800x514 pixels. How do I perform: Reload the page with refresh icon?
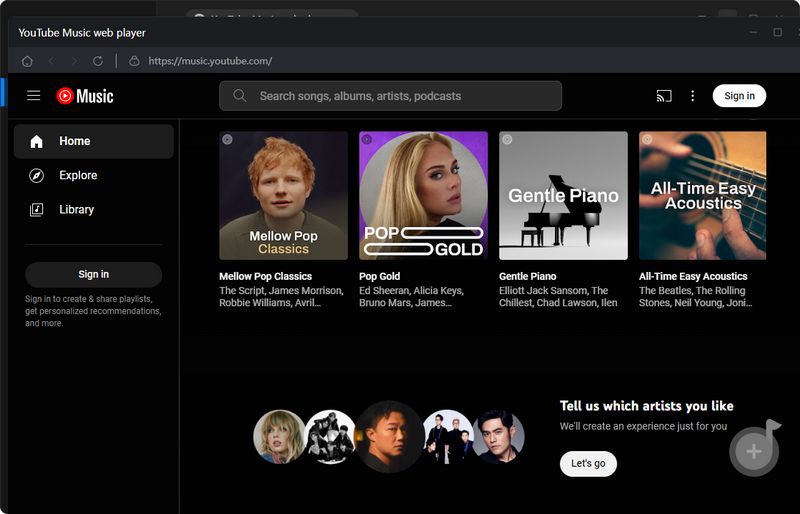(98, 61)
